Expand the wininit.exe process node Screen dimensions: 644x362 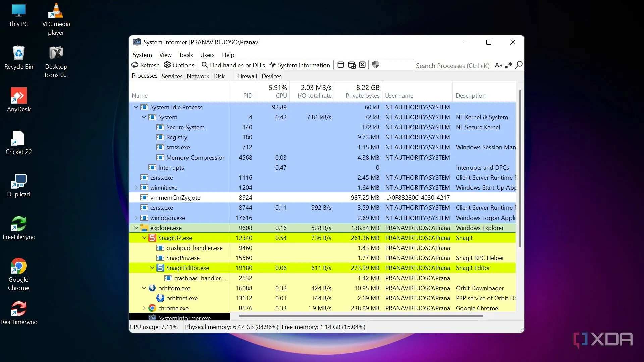(136, 187)
